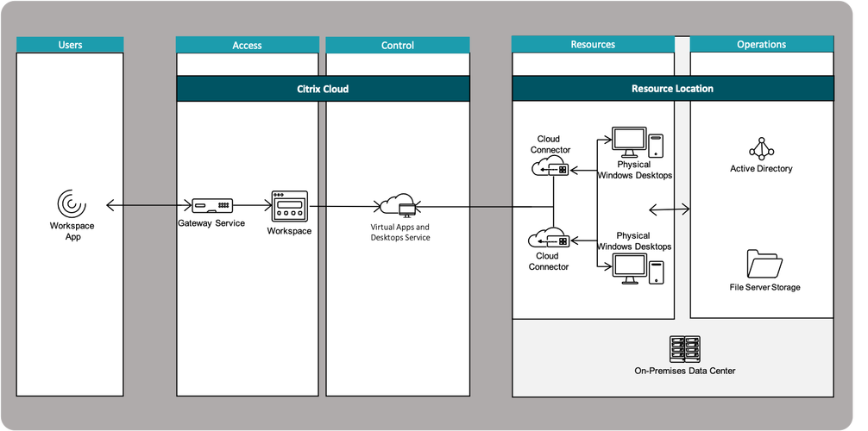Click the Active Directory network icon
Viewport: 868px width, 431px height.
(x=761, y=148)
